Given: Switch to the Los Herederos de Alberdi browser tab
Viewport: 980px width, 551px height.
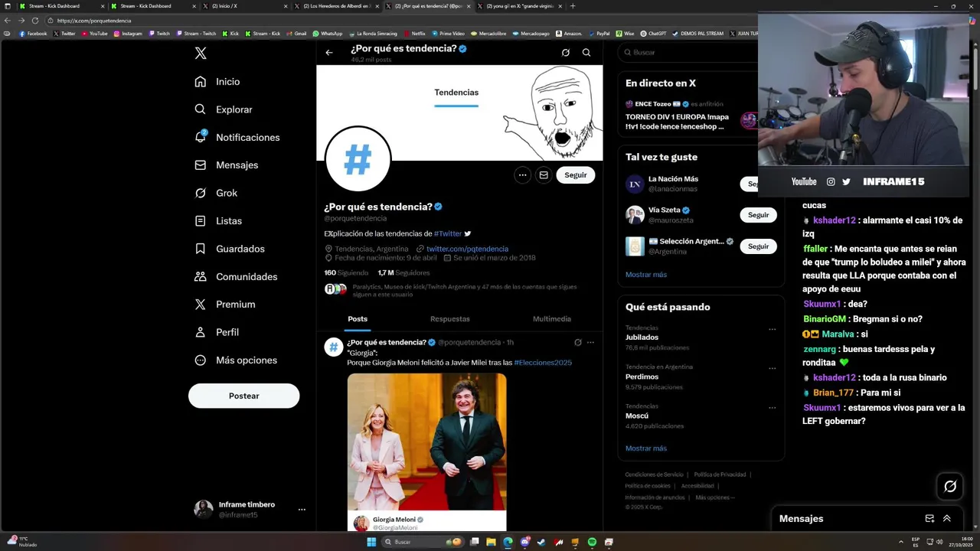Looking at the screenshot, I should point(337,6).
